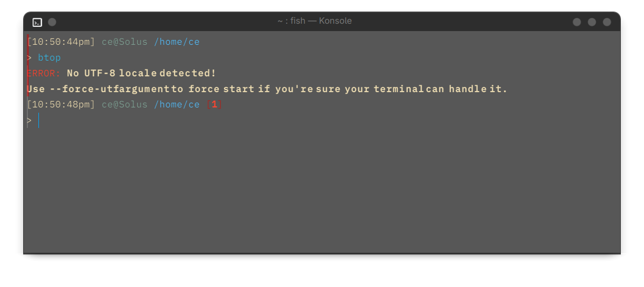
Task: Click "ce@Solus" on the 10:50:48pm prompt line
Action: 125,105
